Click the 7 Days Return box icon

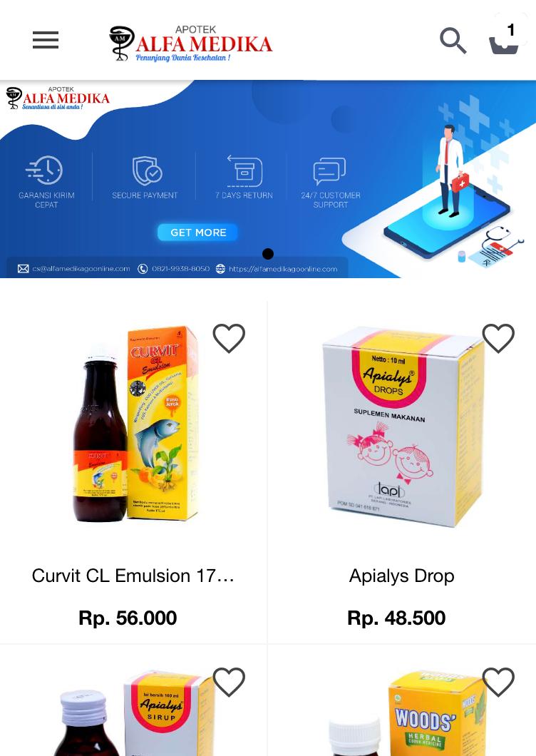(x=245, y=171)
